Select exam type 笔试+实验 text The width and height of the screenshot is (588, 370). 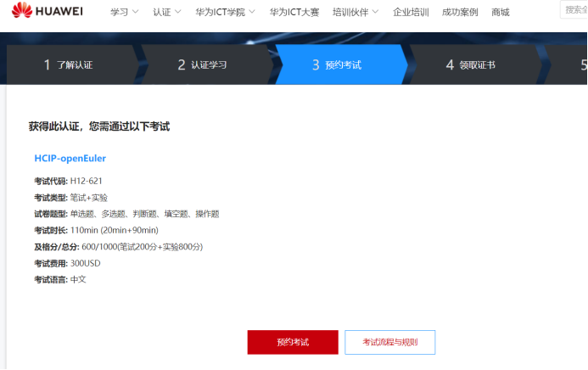pyautogui.click(x=89, y=198)
